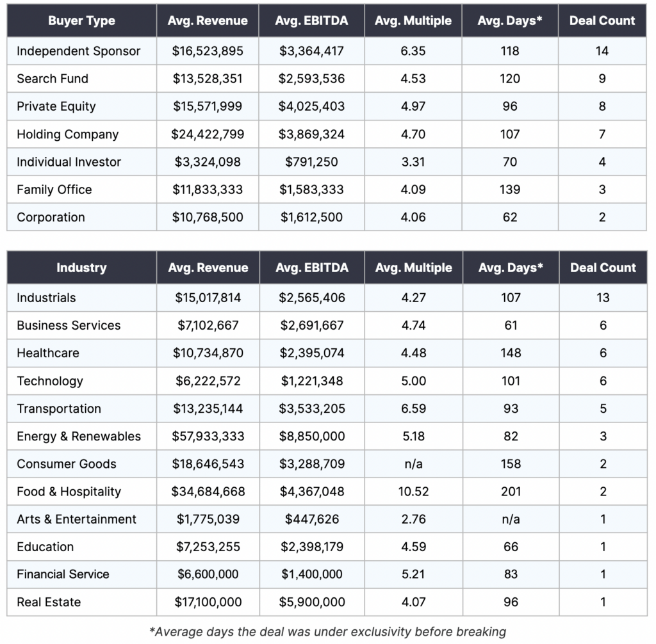
Task: Click the Industry column header
Action: [x=81, y=268]
